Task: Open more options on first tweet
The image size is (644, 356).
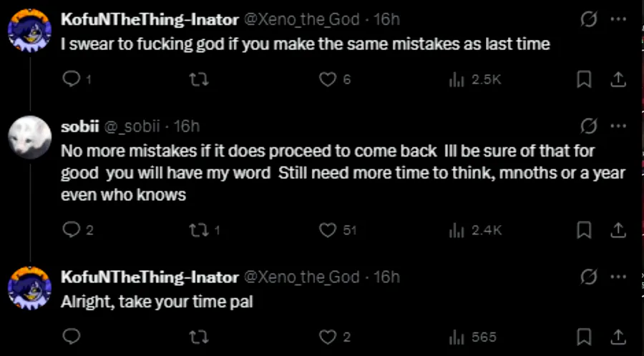Action: pyautogui.click(x=618, y=19)
